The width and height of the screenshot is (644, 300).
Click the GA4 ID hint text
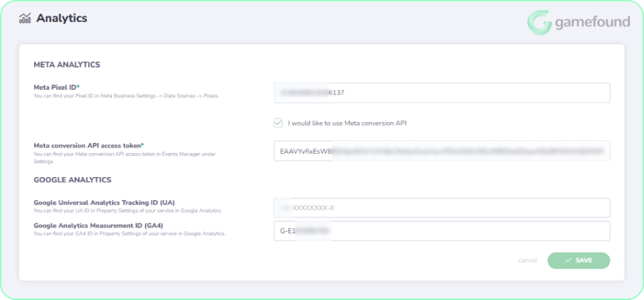[129, 234]
